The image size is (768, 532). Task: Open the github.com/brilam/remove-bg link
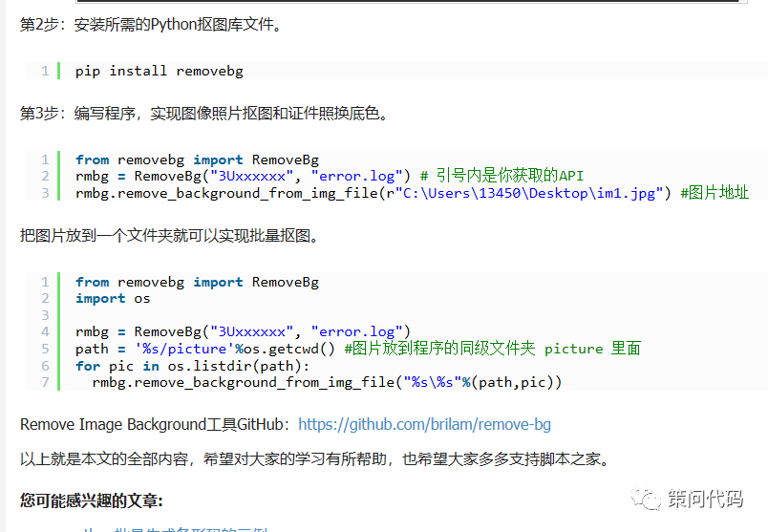424,424
